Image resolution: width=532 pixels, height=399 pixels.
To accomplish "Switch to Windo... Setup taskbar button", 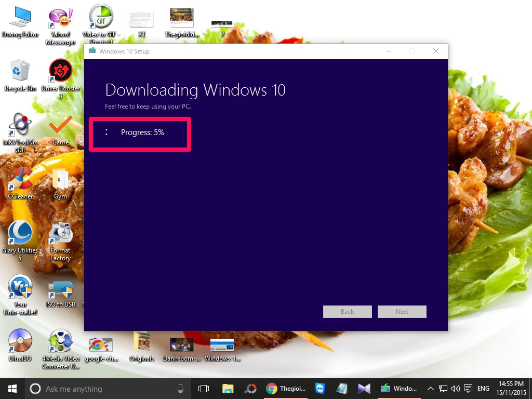I will pos(398,389).
